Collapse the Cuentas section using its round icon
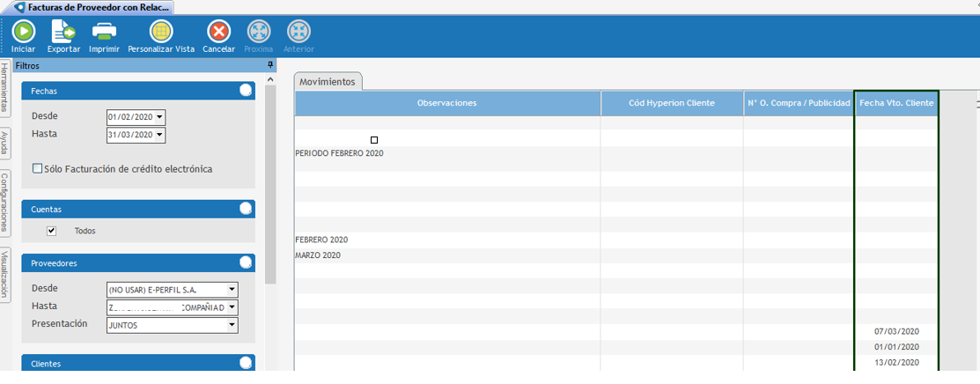The width and height of the screenshot is (980, 384). 246,209
